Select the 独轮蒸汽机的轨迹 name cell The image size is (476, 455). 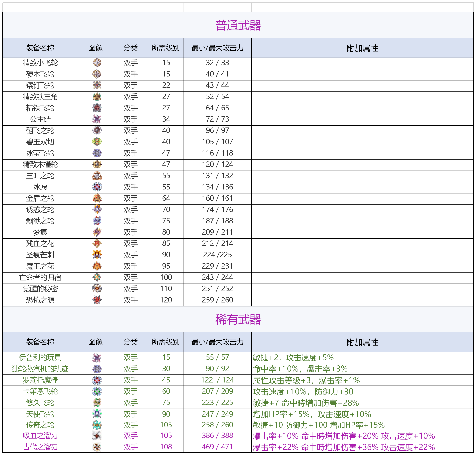coord(40,369)
